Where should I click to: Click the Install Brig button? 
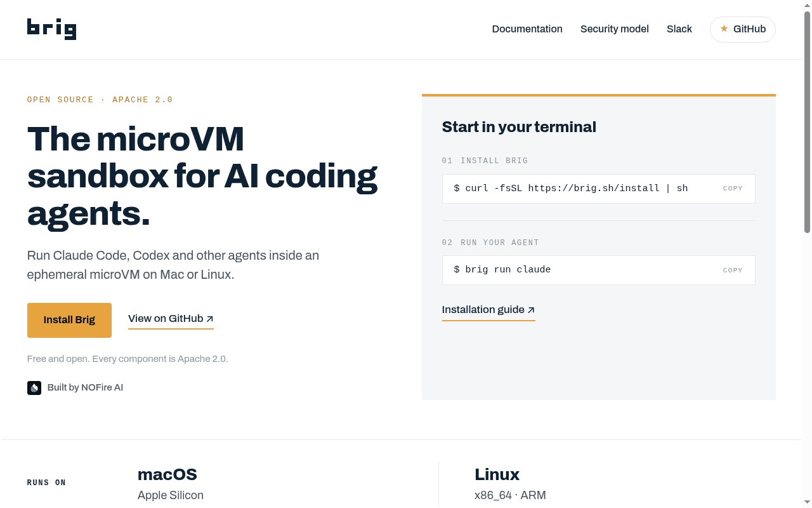click(69, 320)
